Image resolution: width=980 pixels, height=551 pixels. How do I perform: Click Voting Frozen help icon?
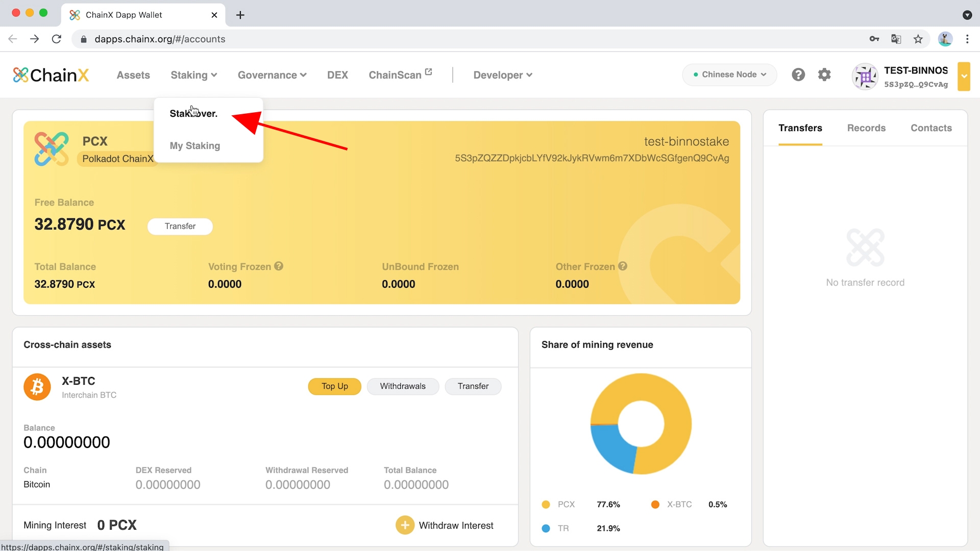click(x=279, y=266)
